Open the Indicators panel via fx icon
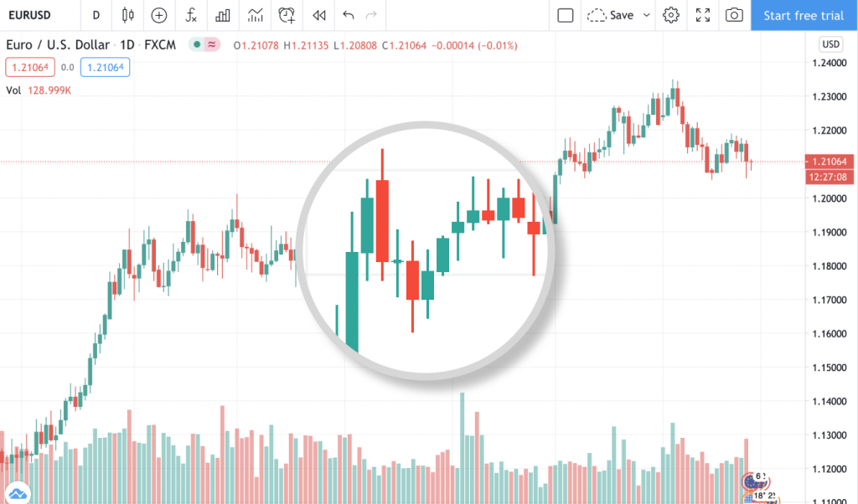This screenshot has width=858, height=504. (191, 15)
